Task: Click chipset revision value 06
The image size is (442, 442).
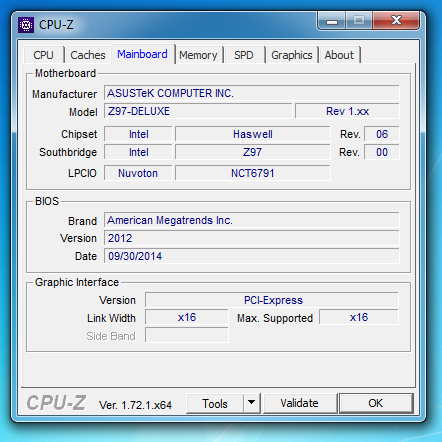Action: point(382,134)
